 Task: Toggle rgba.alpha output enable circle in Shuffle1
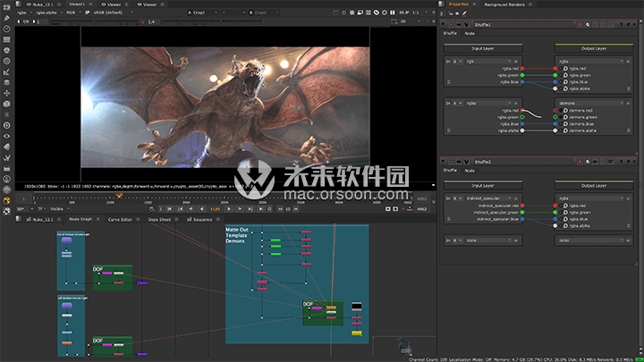coord(561,88)
